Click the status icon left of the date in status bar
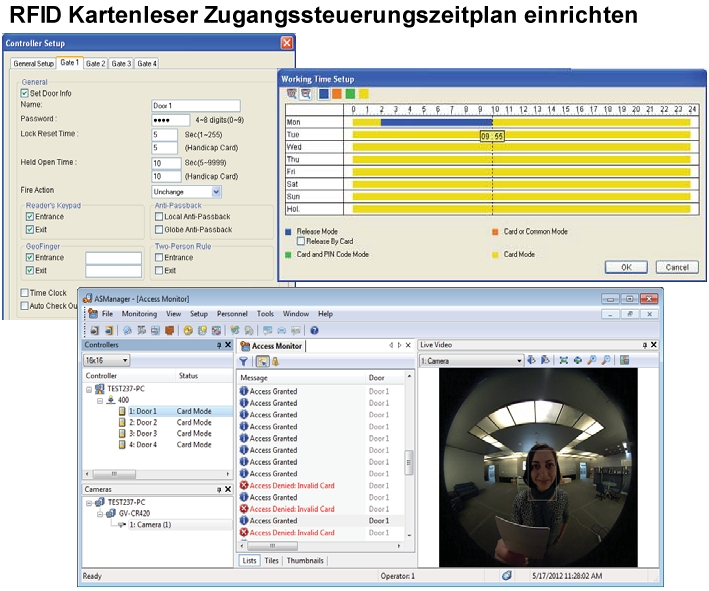Image resolution: width=709 pixels, height=591 pixels. coord(507,576)
